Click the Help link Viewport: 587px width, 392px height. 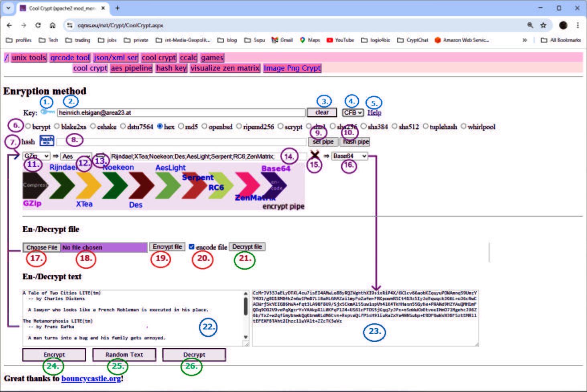pyautogui.click(x=374, y=113)
